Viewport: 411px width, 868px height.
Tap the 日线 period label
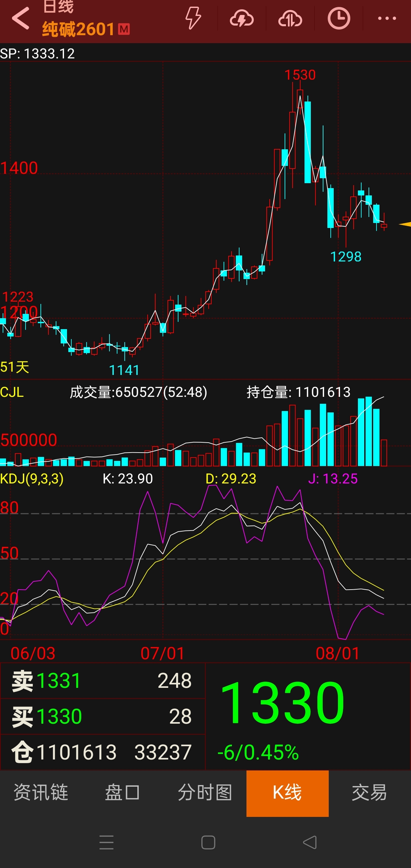(x=58, y=6)
